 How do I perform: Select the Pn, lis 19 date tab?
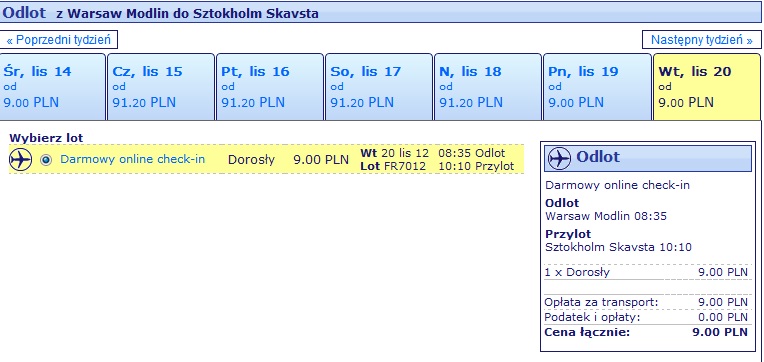[597, 87]
